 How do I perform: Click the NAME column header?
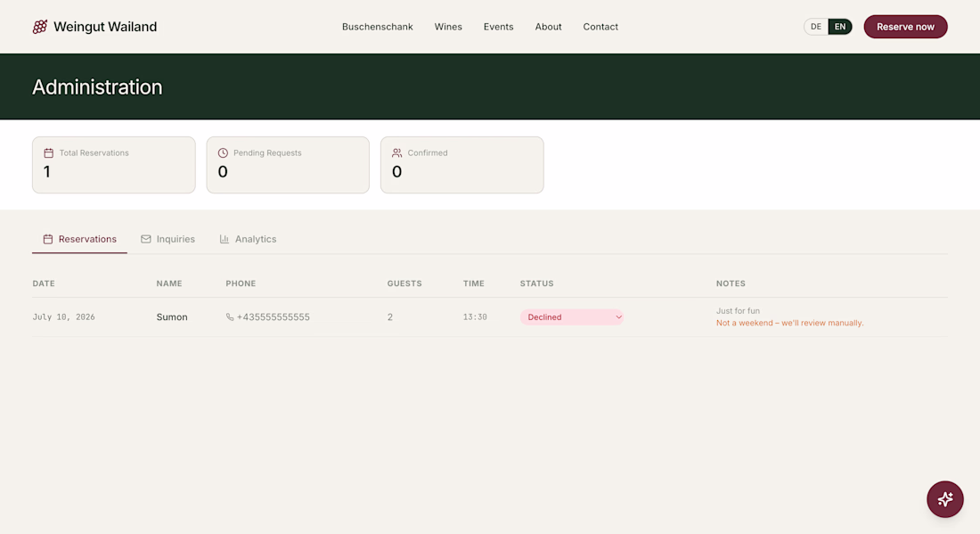[169, 283]
